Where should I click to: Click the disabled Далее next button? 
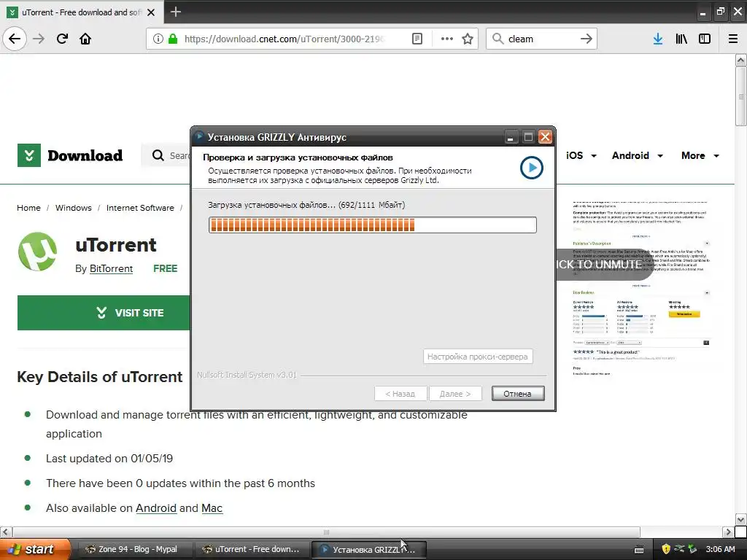point(455,394)
